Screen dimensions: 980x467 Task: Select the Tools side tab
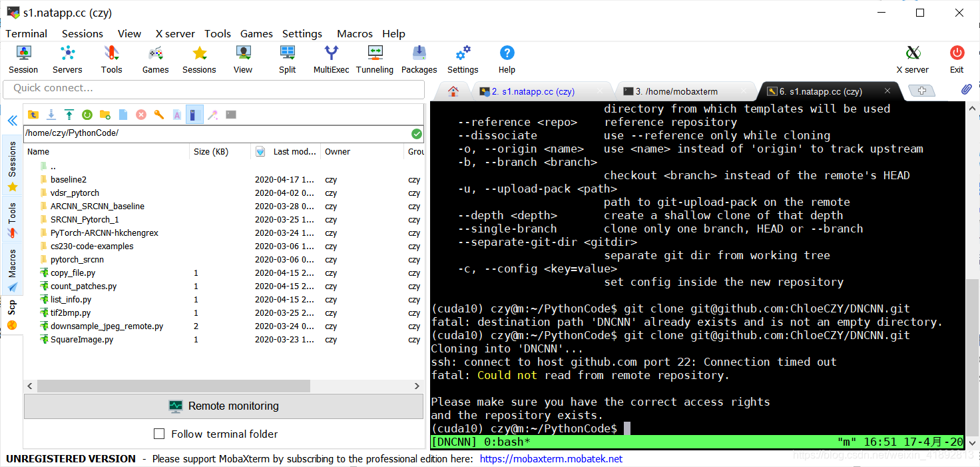(12, 221)
